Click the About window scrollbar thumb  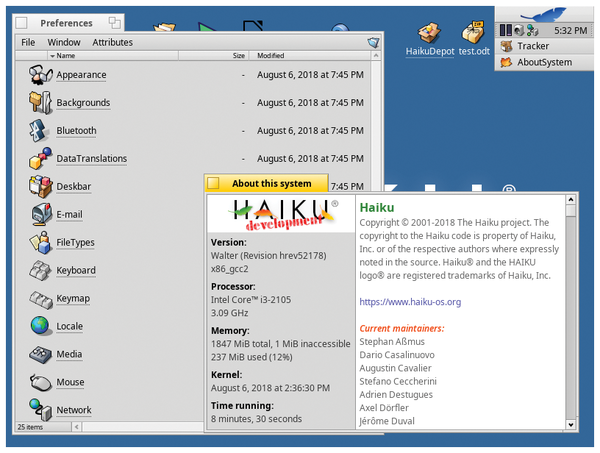571,211
